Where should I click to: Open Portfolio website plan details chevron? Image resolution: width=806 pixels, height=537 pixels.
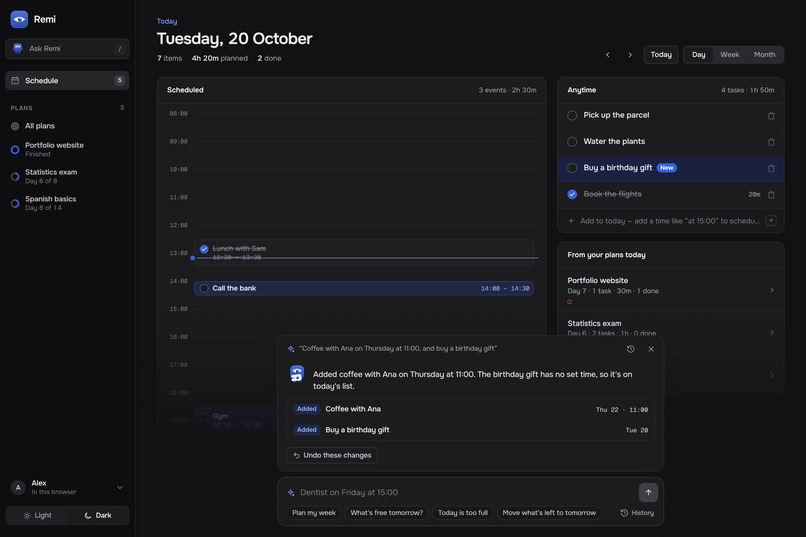pyautogui.click(x=772, y=290)
